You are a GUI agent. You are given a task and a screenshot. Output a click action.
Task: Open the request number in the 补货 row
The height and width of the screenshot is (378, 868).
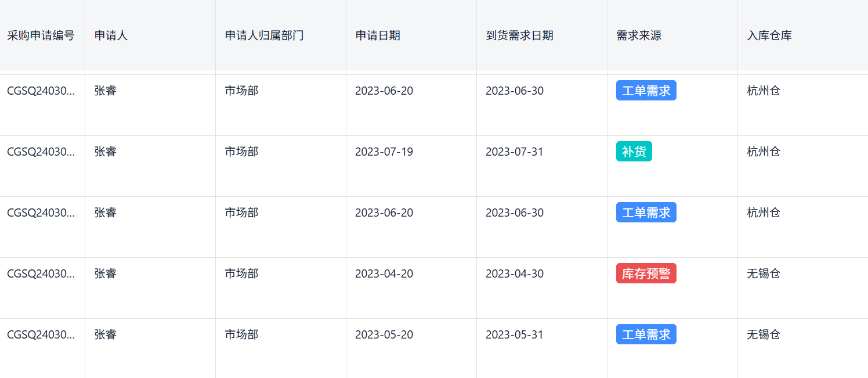[x=41, y=152]
